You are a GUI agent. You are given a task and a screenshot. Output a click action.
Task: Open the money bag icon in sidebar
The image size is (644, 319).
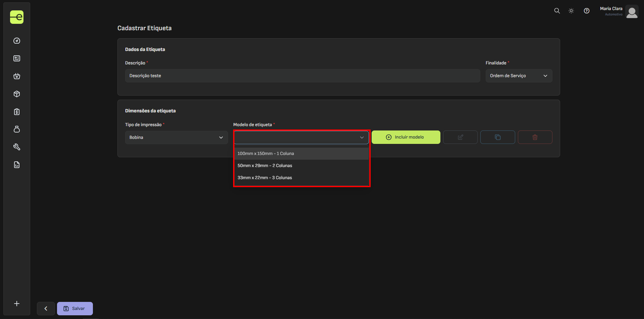coord(17,129)
